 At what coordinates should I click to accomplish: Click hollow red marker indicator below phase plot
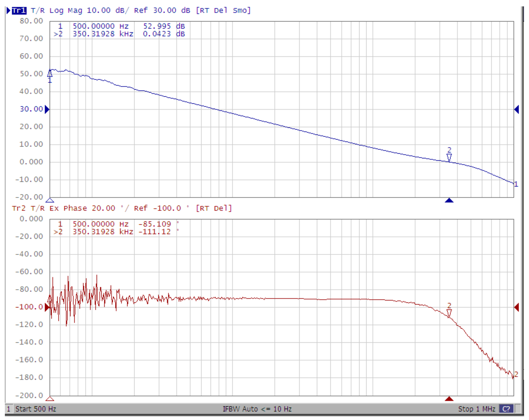[x=50, y=399]
